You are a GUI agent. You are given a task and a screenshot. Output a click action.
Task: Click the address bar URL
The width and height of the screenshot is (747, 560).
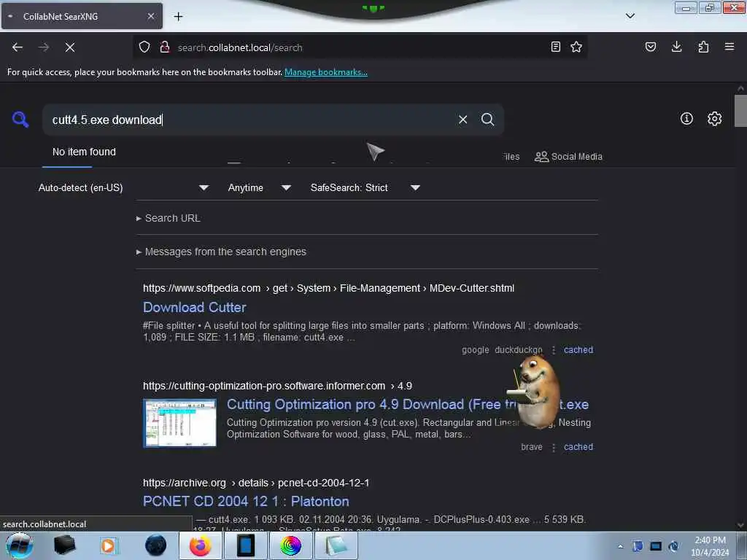click(x=240, y=47)
